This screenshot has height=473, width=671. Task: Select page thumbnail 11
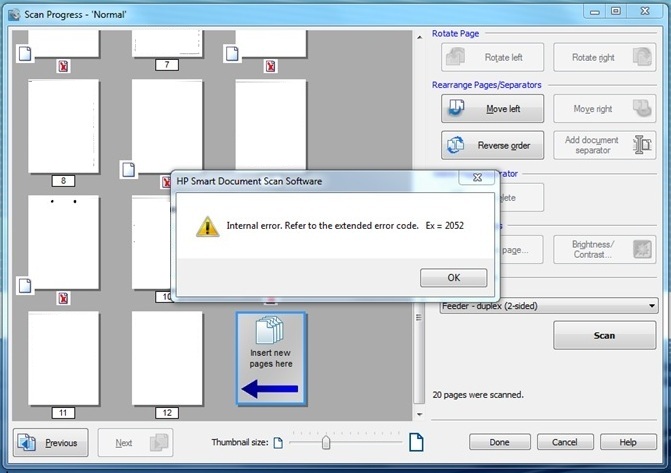pos(63,358)
